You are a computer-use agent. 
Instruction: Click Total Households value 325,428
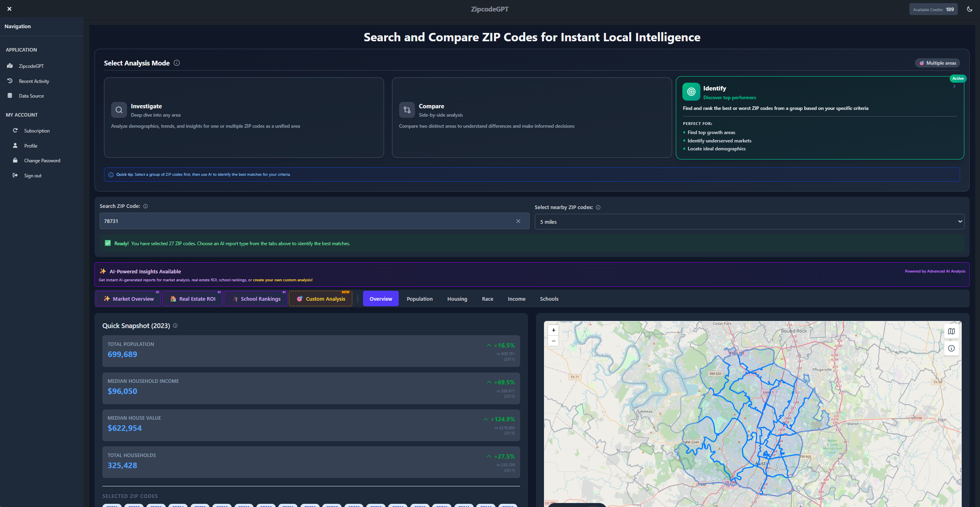pos(122,465)
